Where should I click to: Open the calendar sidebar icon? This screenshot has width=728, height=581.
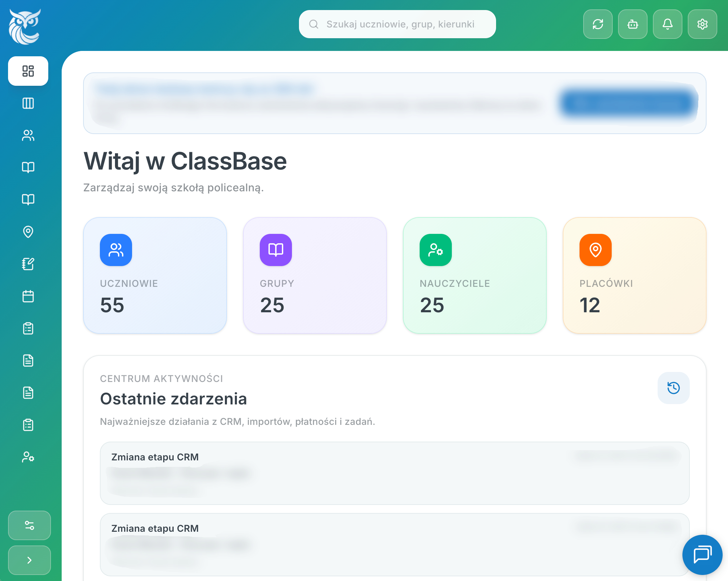tap(28, 296)
